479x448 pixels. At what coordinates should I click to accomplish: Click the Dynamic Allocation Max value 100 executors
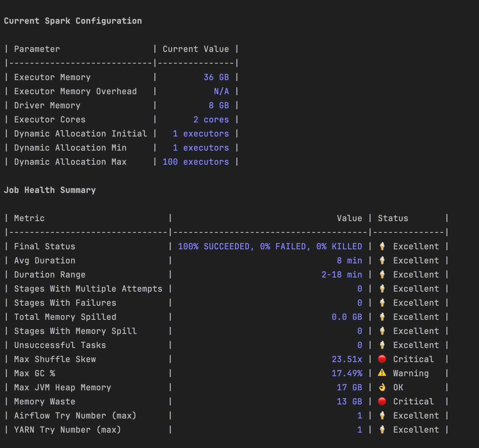(x=195, y=162)
